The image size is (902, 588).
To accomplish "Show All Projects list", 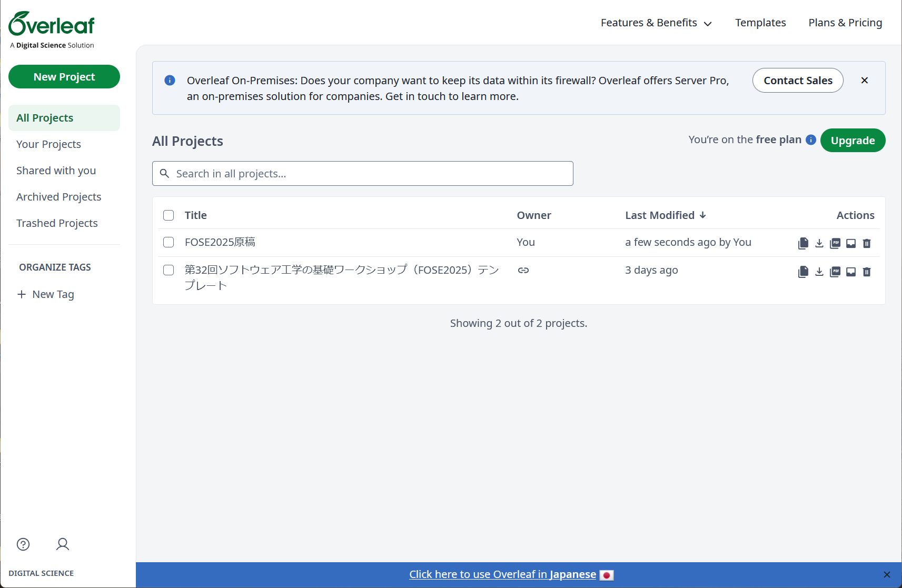I will 64,118.
